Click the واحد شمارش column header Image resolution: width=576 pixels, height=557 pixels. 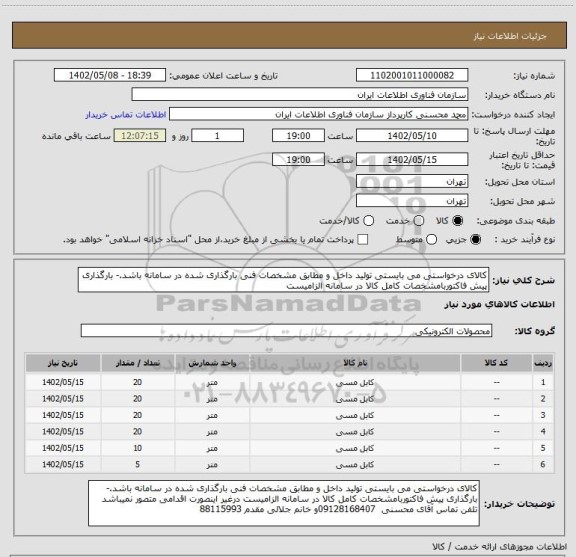212,363
